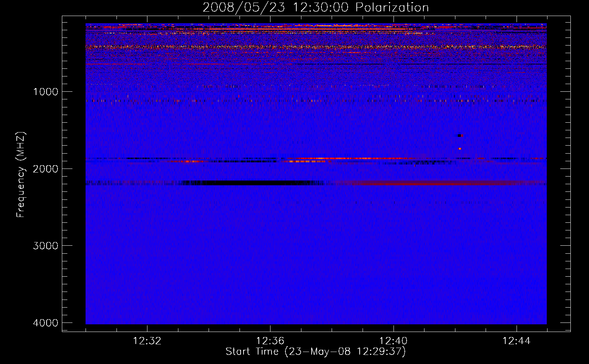Click the 12:40 time tick label
This screenshot has height=364, width=589.
393,341
